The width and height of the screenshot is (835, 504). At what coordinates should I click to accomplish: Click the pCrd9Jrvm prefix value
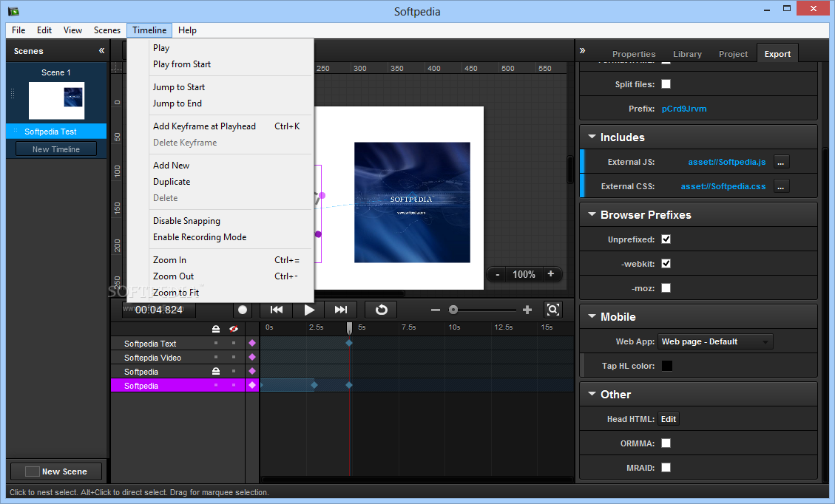coord(684,109)
